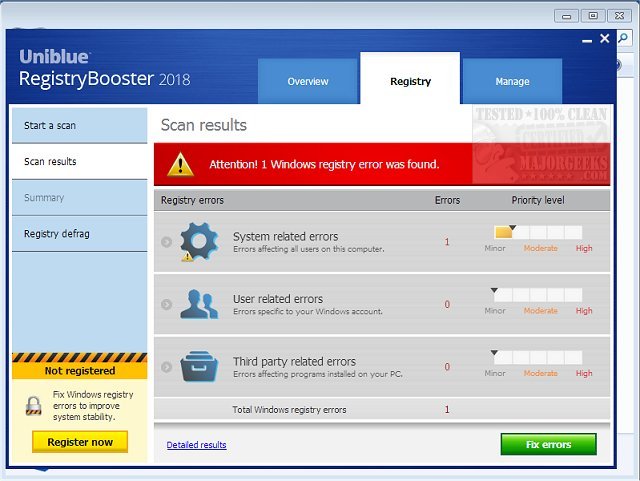640x481 pixels.
Task: Click the Not registered status label
Action: (x=80, y=371)
